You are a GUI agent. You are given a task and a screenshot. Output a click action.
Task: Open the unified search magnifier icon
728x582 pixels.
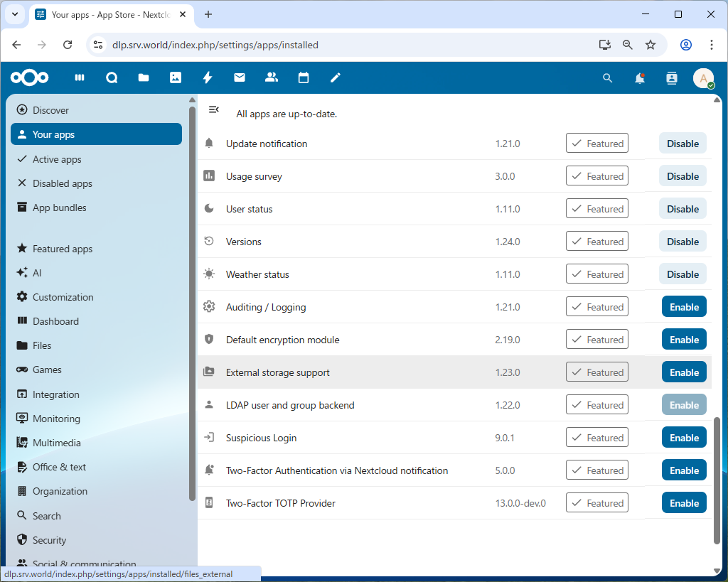608,78
